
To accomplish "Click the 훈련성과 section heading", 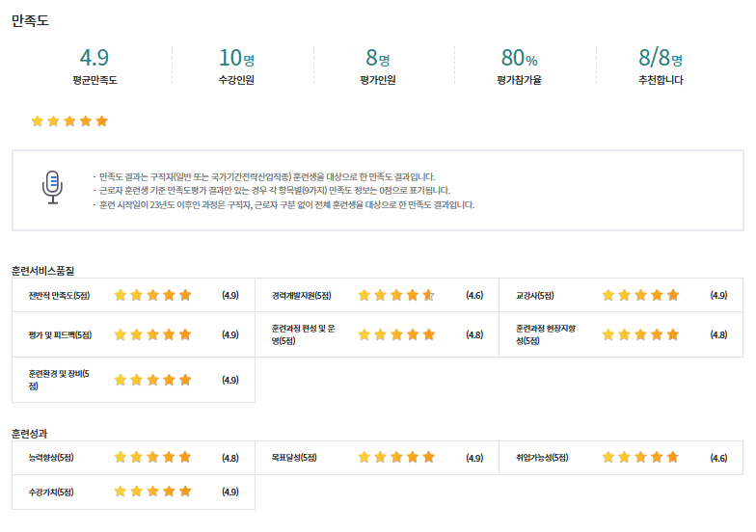I will tap(30, 433).
